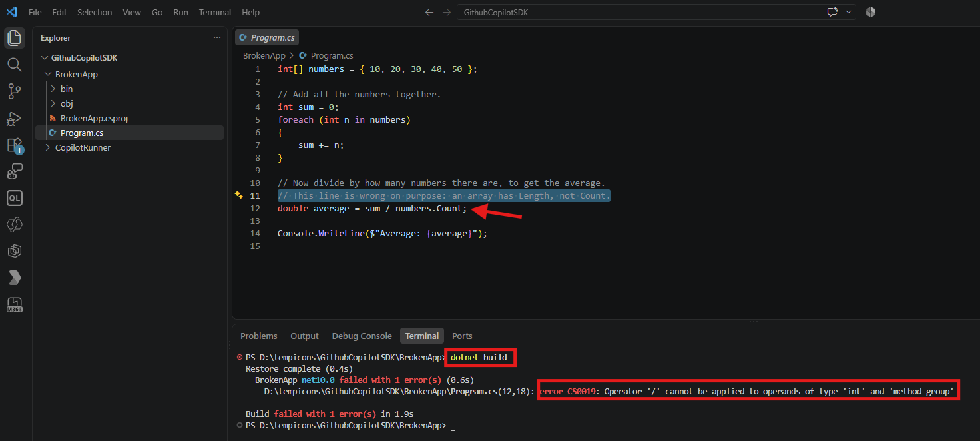Click Program.cs in the breadcrumb

[332, 56]
